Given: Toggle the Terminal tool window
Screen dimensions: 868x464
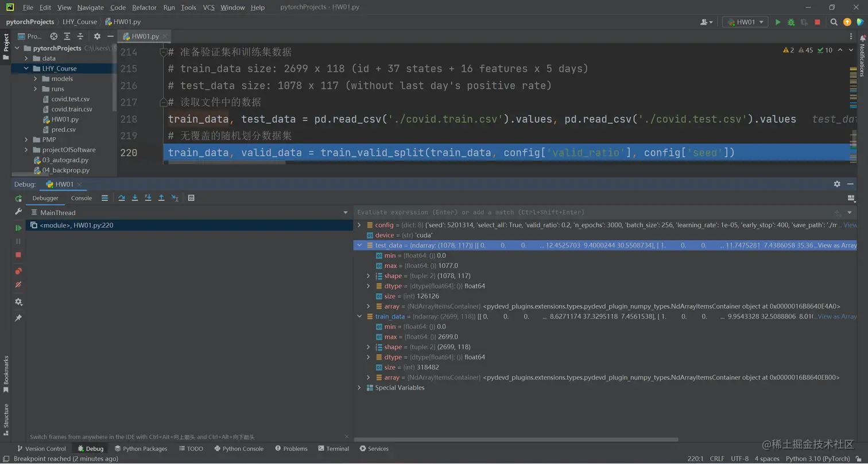Looking at the screenshot, I should [x=333, y=449].
